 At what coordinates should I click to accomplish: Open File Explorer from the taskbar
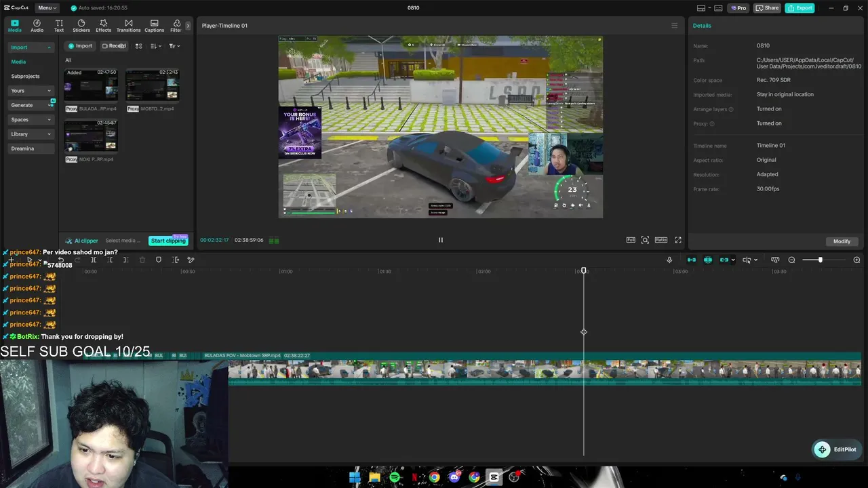pyautogui.click(x=374, y=477)
